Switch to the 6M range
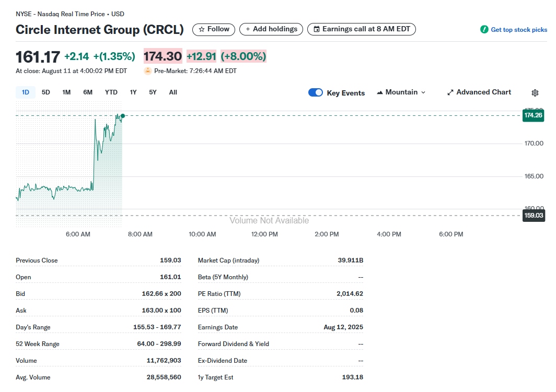 coord(88,92)
